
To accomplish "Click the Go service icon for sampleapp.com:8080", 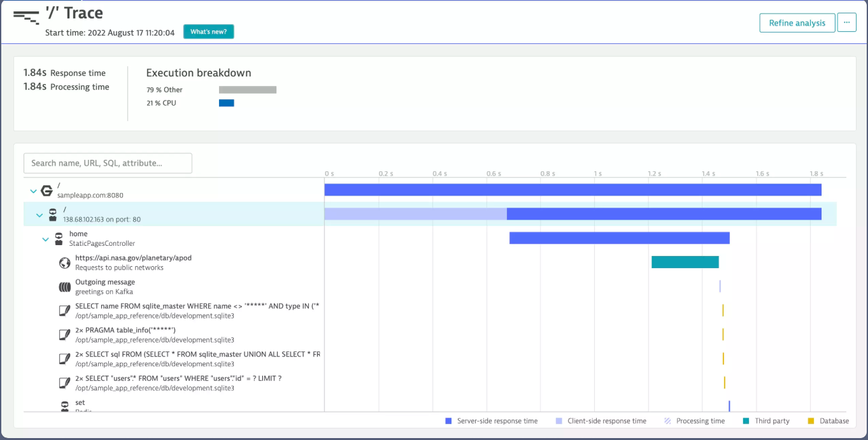I will [46, 190].
